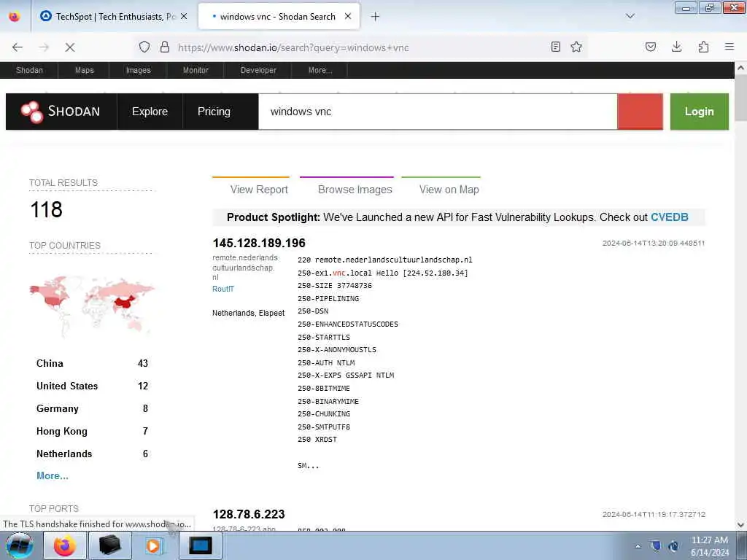
Task: Click the text 'Netherlands, Elspeet'
Action: point(248,313)
